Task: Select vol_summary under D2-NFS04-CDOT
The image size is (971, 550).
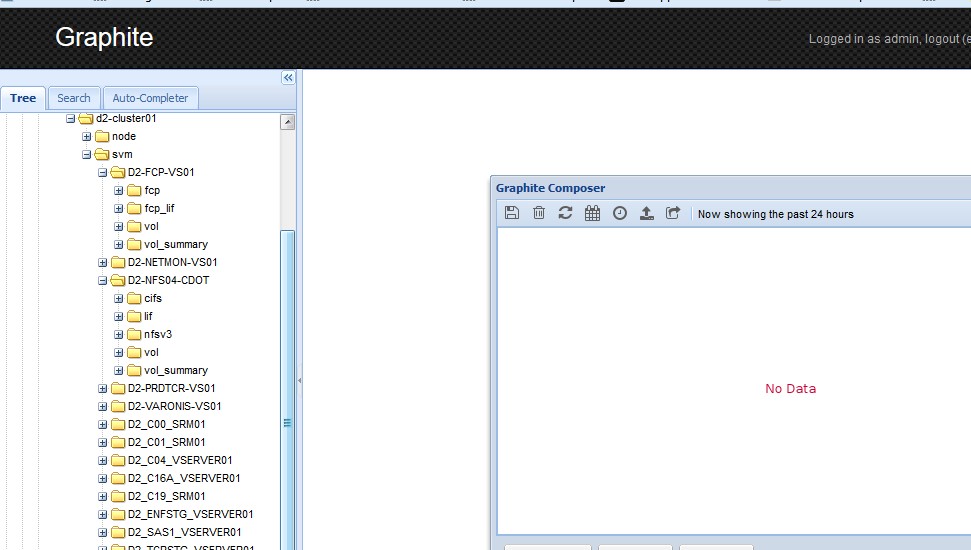Action: [176, 370]
